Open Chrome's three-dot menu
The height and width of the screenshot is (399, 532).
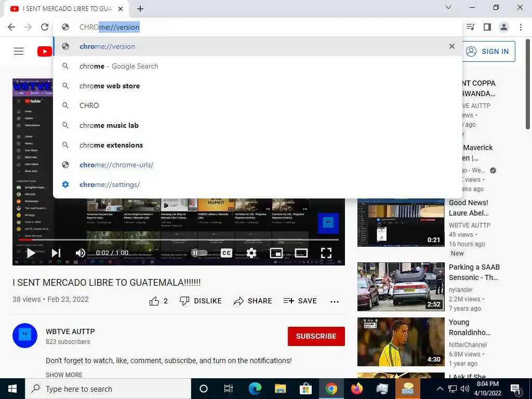(521, 27)
